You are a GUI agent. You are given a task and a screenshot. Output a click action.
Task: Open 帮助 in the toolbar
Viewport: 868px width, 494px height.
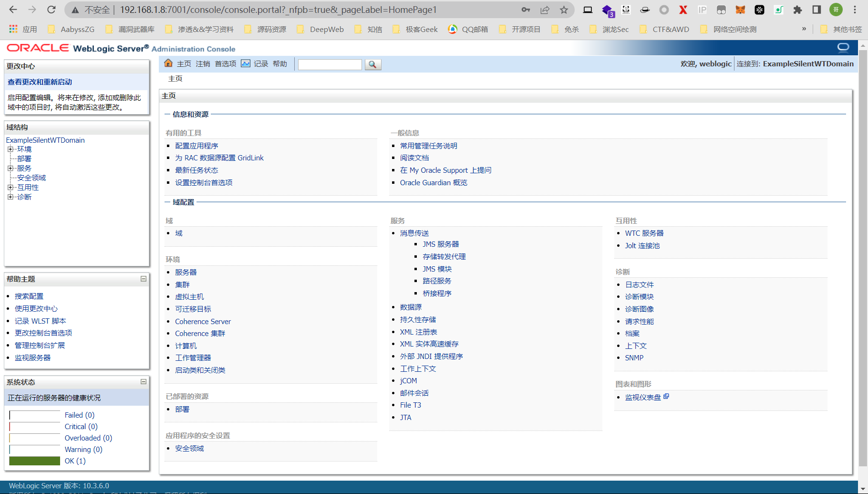pyautogui.click(x=280, y=64)
